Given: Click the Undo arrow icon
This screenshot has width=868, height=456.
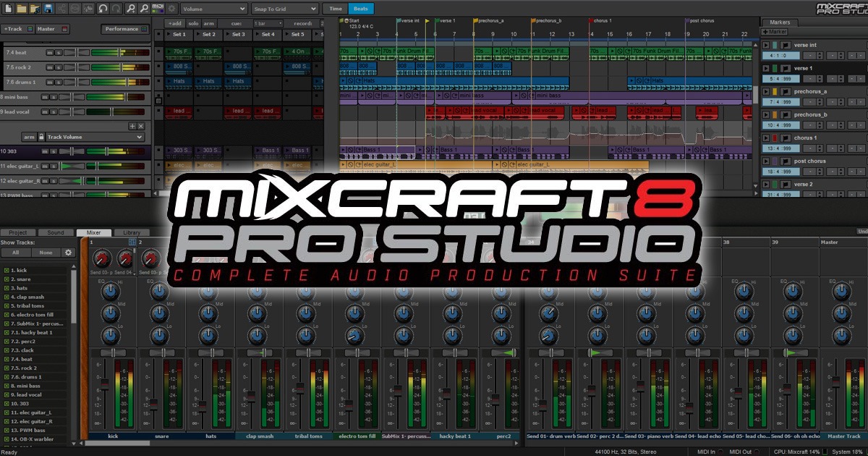Looking at the screenshot, I should 103,8.
